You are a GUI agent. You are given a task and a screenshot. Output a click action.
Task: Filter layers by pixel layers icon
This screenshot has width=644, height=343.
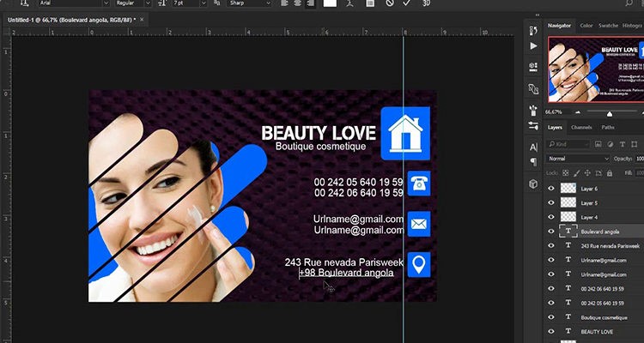(x=598, y=144)
